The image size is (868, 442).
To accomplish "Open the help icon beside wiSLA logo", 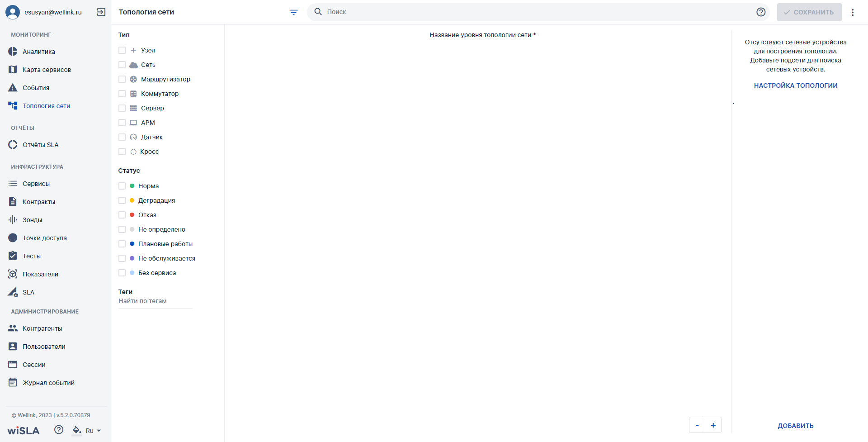I will tap(59, 430).
